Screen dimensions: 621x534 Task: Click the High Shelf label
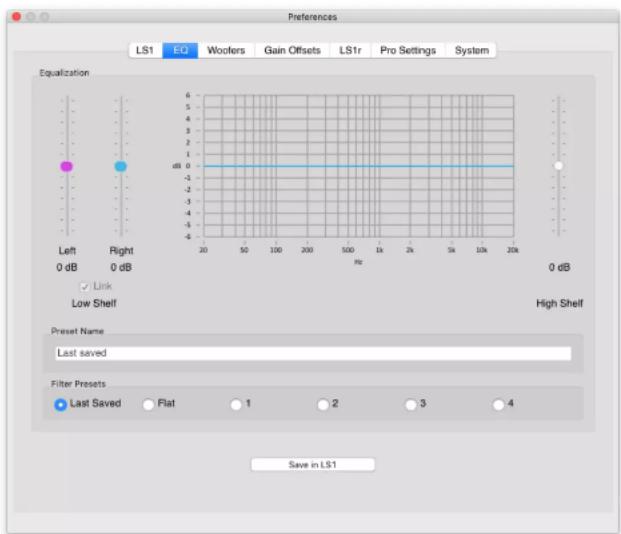(559, 303)
